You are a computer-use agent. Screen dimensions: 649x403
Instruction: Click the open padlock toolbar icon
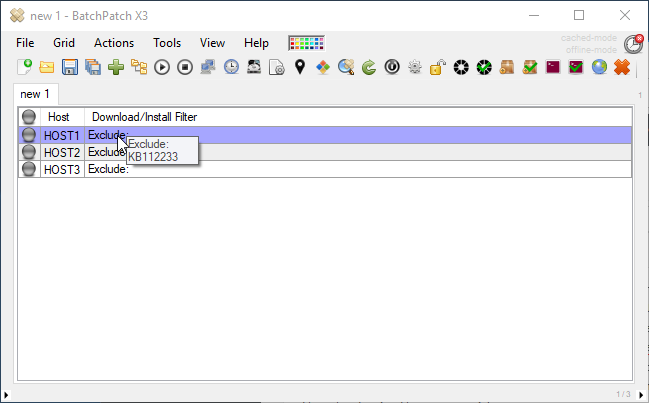[438, 67]
